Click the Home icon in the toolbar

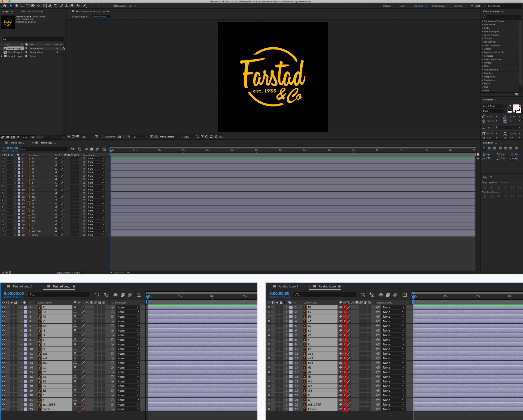tap(5, 6)
